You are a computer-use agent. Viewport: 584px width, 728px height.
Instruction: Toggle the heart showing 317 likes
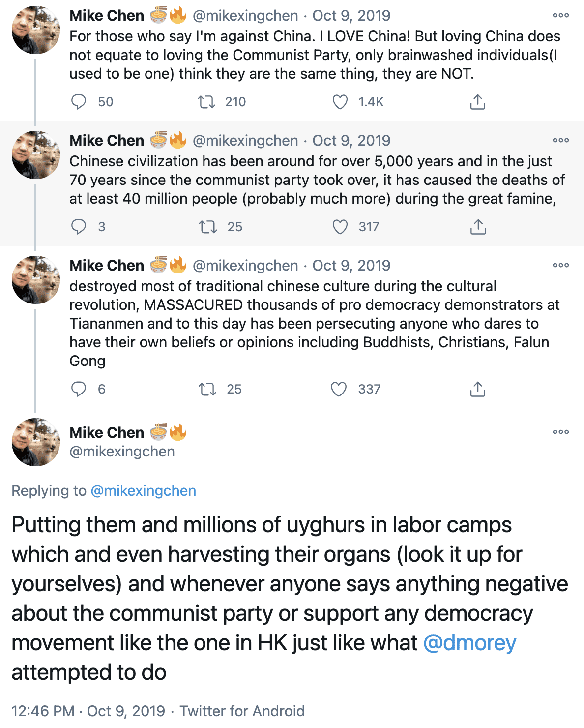[x=339, y=227]
